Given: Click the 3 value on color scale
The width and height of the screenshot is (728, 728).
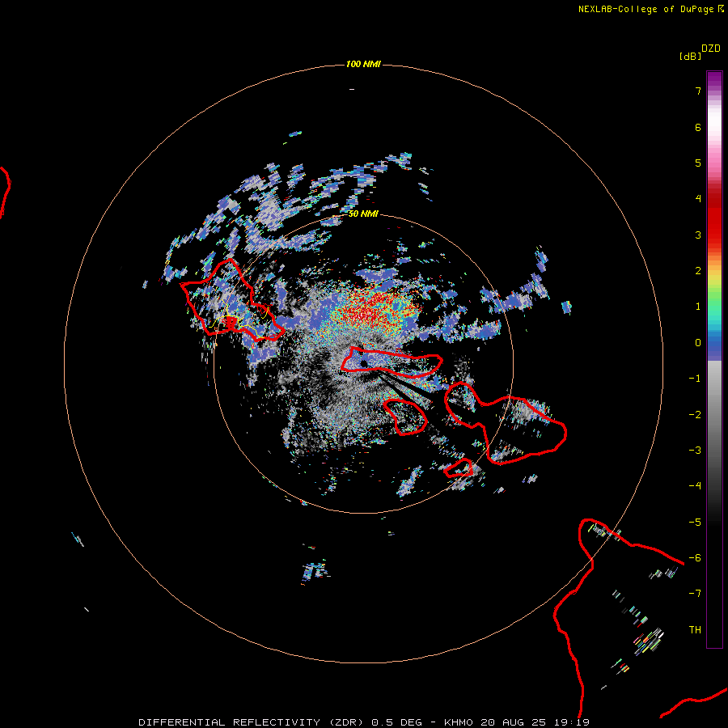Looking at the screenshot, I should [698, 235].
